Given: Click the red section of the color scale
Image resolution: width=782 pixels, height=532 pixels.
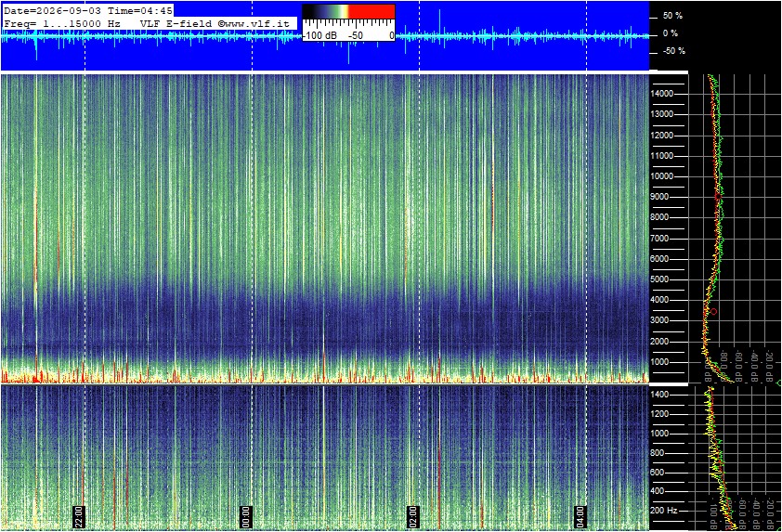Looking at the screenshot, I should (x=371, y=11).
